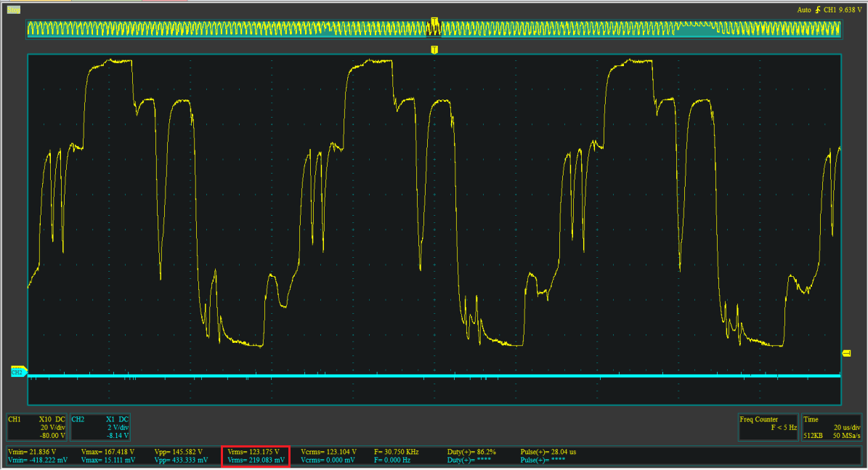The image size is (868, 470).
Task: Open the CH1 channel settings box
Action: [36, 427]
